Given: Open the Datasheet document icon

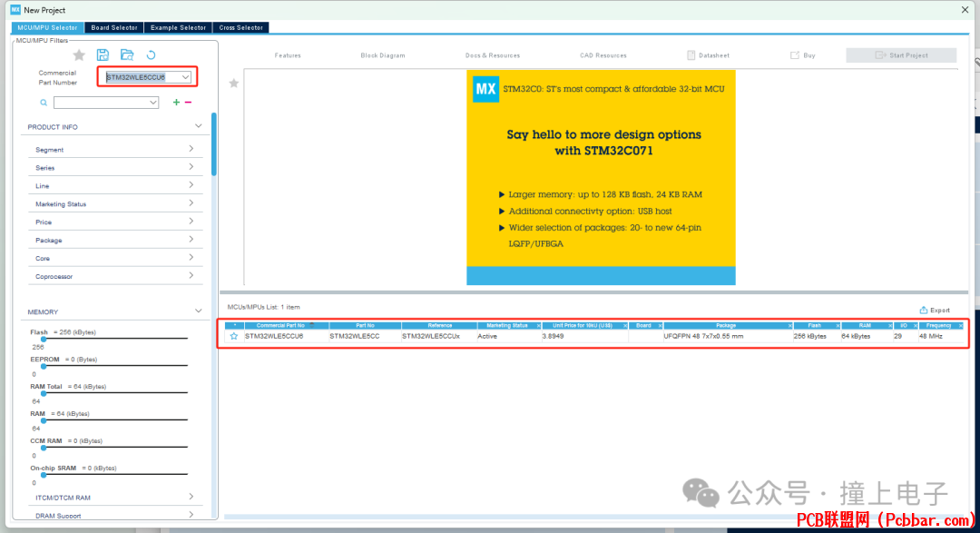Looking at the screenshot, I should click(x=691, y=55).
